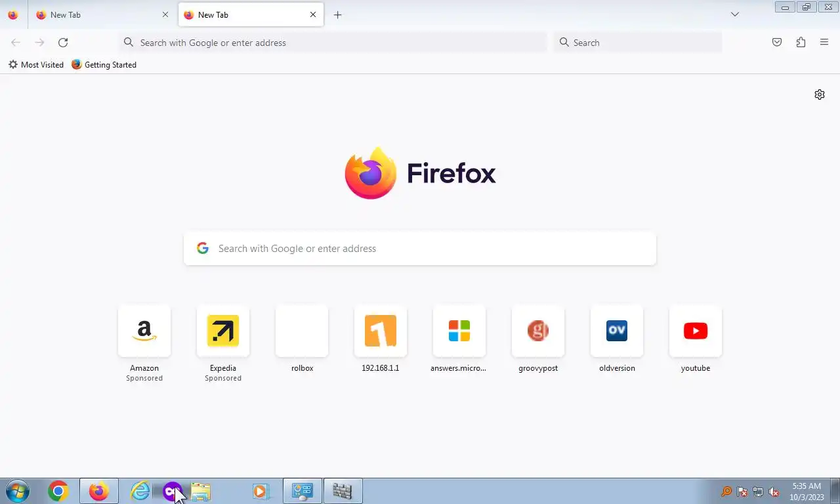
Task: Click the Firefox logo
Action: pyautogui.click(x=420, y=173)
